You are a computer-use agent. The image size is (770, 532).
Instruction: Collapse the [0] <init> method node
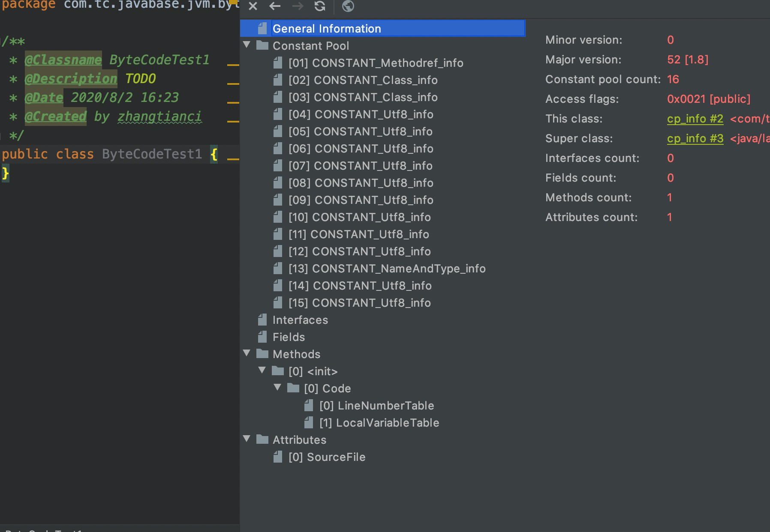[x=262, y=371]
